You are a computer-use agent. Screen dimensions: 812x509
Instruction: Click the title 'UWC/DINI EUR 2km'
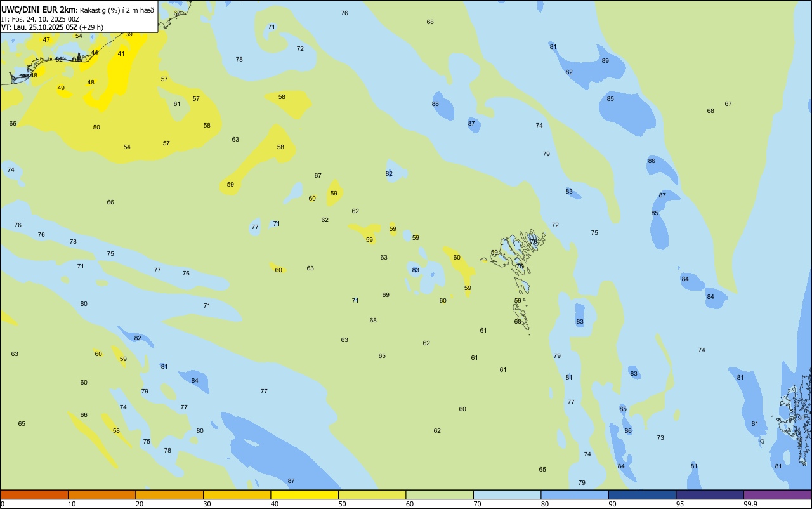point(39,10)
